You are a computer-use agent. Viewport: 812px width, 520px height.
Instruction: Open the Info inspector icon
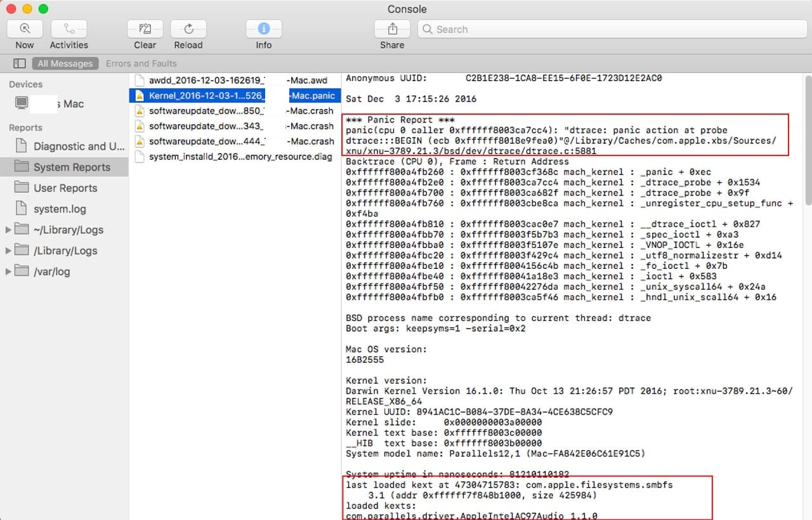(x=263, y=29)
